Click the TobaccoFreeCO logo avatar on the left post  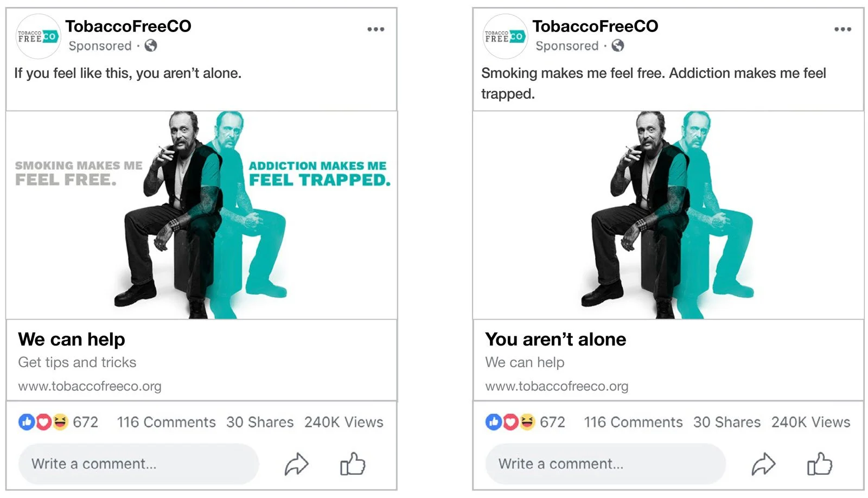click(x=37, y=36)
